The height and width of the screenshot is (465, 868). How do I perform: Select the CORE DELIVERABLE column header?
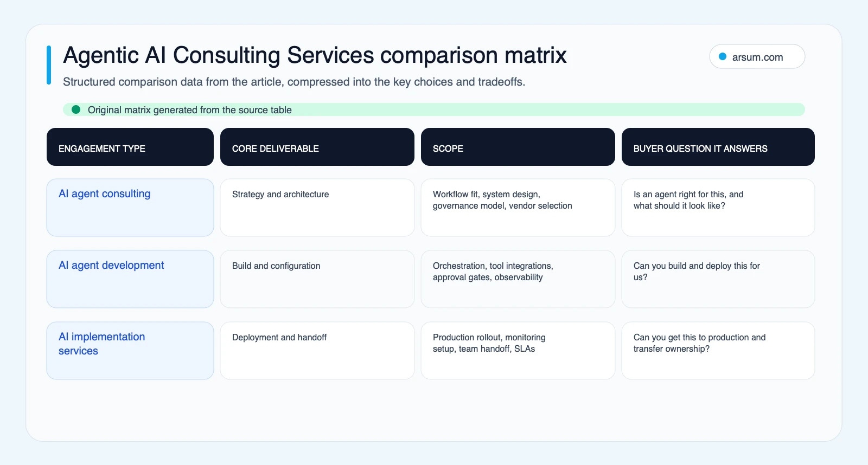[317, 147]
